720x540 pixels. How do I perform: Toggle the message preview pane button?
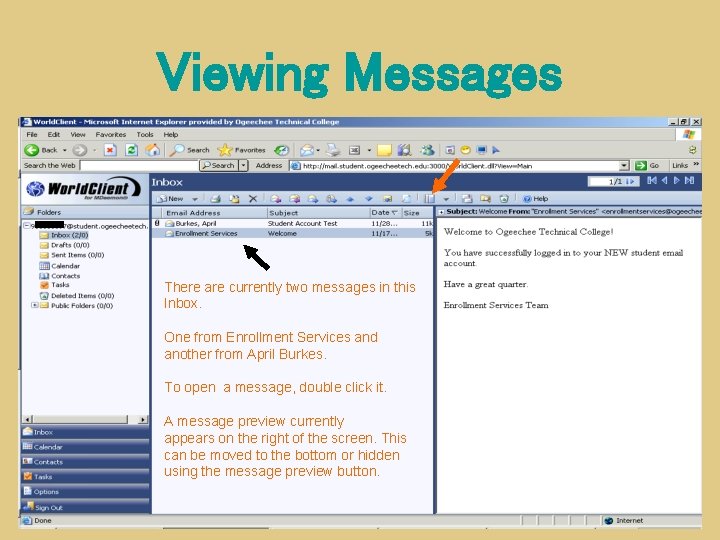pyautogui.click(x=430, y=199)
